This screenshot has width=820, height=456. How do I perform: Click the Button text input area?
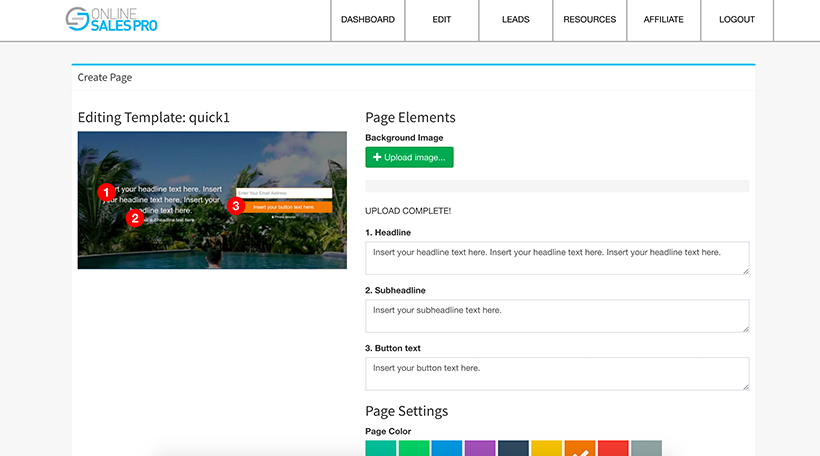(x=556, y=373)
